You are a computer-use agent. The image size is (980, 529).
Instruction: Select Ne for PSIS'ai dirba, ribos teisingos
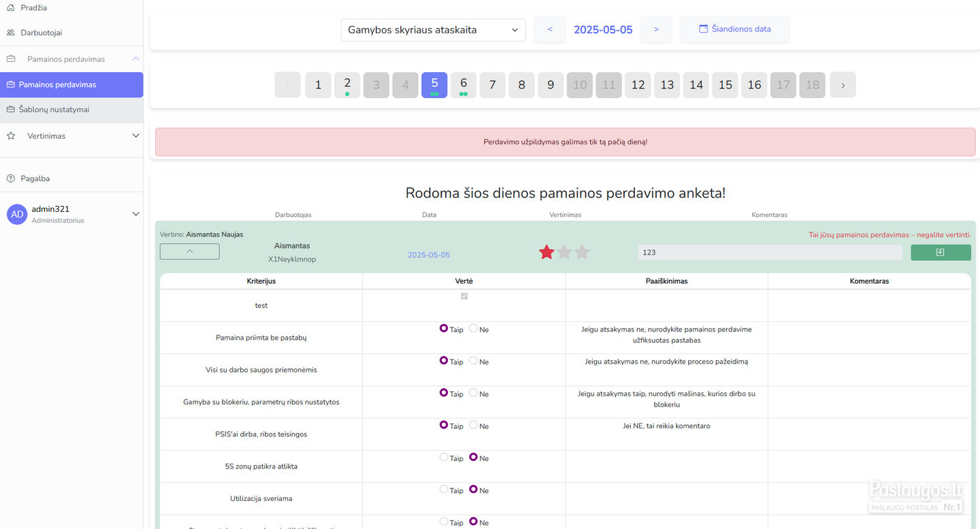pyautogui.click(x=474, y=425)
